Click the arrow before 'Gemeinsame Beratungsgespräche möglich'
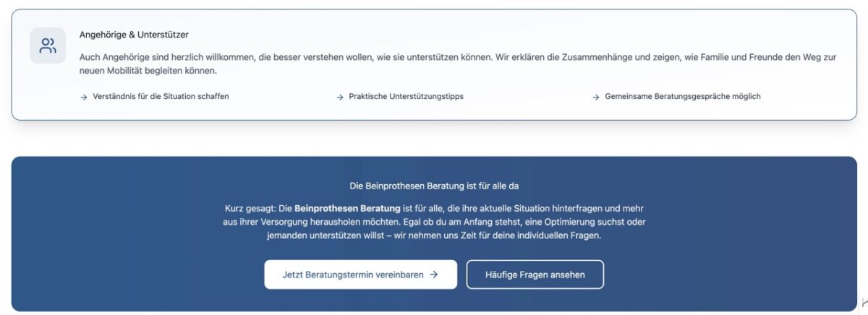 tap(596, 97)
